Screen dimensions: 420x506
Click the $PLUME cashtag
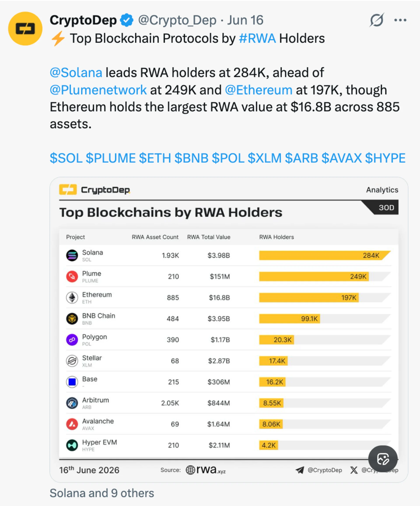tap(111, 158)
